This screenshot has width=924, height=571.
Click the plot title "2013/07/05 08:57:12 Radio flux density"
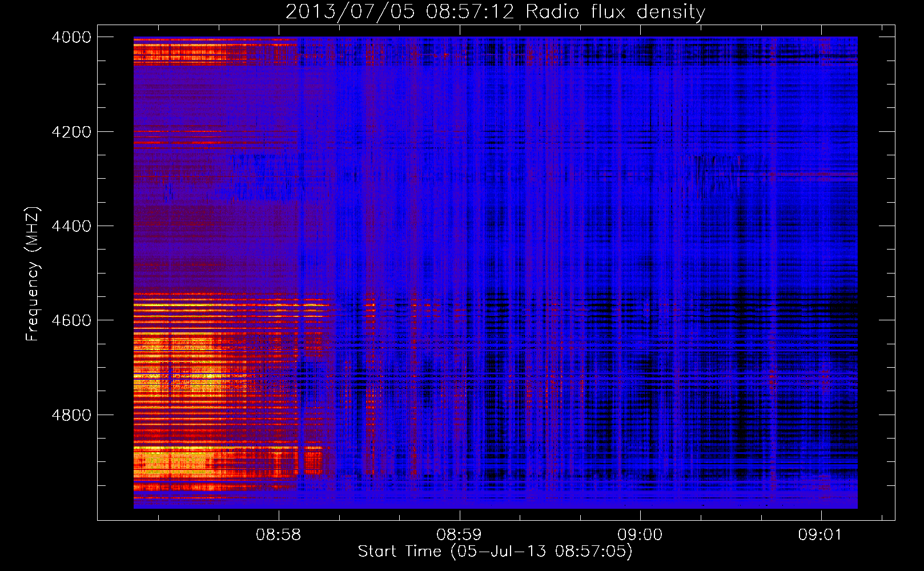[495, 12]
